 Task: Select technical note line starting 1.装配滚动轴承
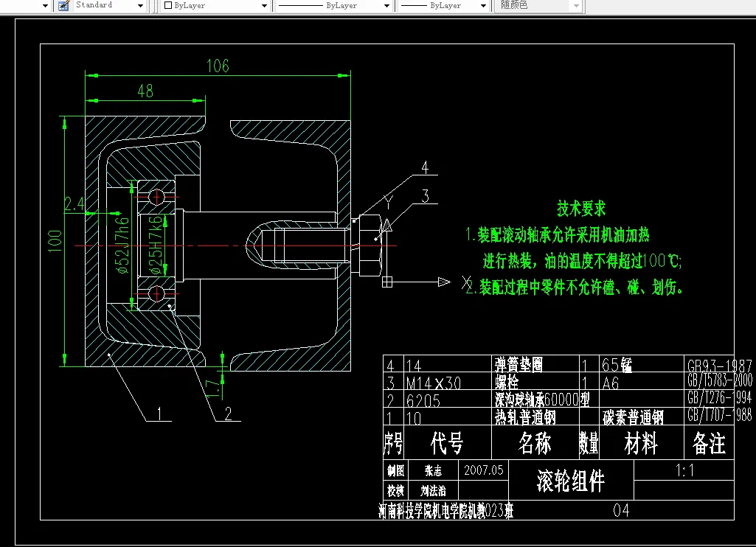tap(558, 234)
